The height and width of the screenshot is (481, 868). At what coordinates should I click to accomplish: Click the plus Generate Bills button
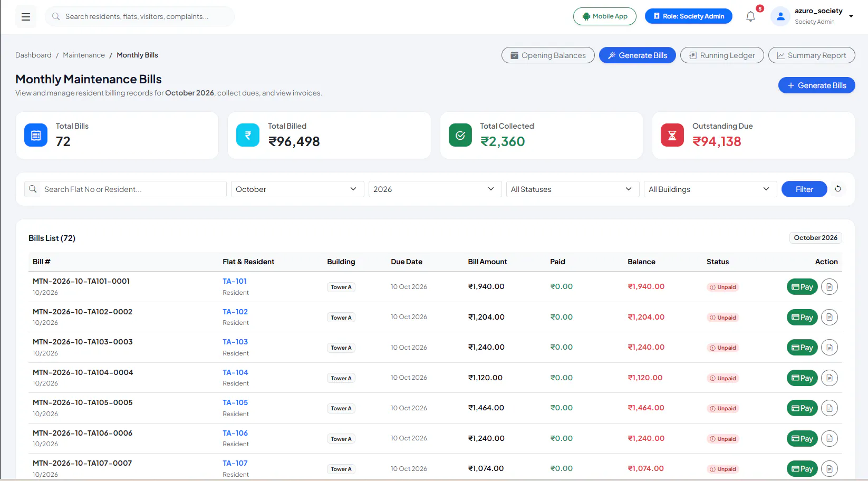817,85
